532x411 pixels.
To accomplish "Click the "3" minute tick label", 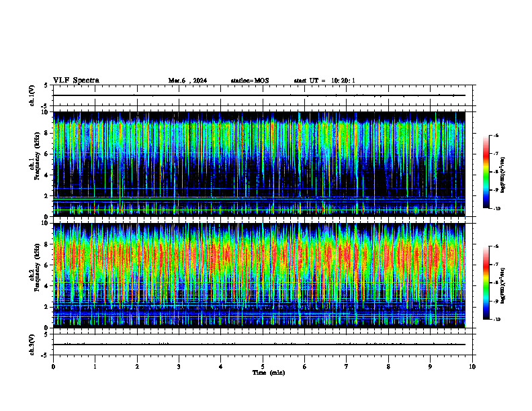I will point(179,367).
